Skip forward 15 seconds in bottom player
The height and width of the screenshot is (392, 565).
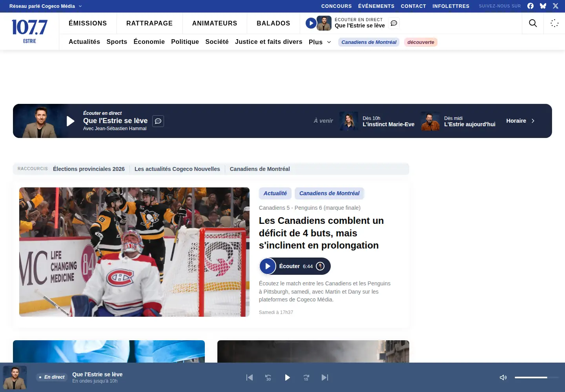pyautogui.click(x=306, y=377)
